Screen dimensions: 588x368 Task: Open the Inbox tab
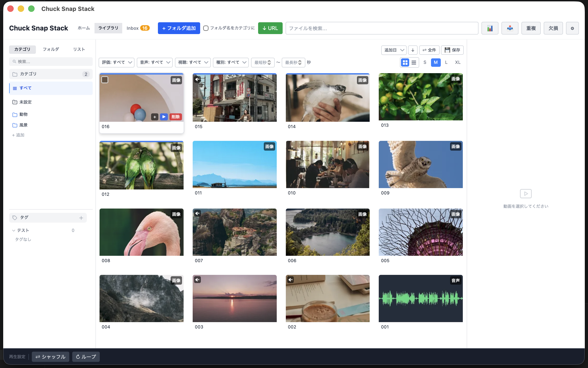(138, 28)
